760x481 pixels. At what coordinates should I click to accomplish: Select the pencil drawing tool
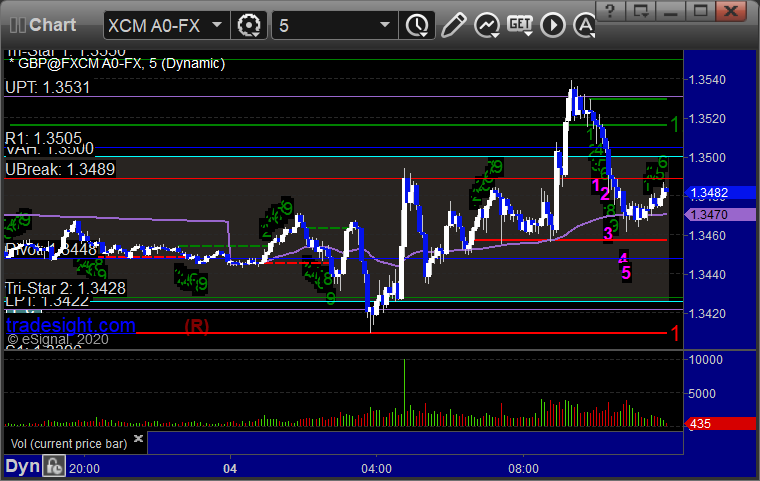click(x=454, y=25)
